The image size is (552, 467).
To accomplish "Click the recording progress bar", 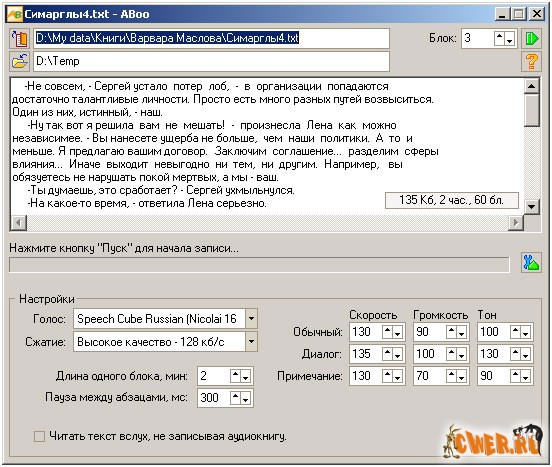I will coord(259,265).
